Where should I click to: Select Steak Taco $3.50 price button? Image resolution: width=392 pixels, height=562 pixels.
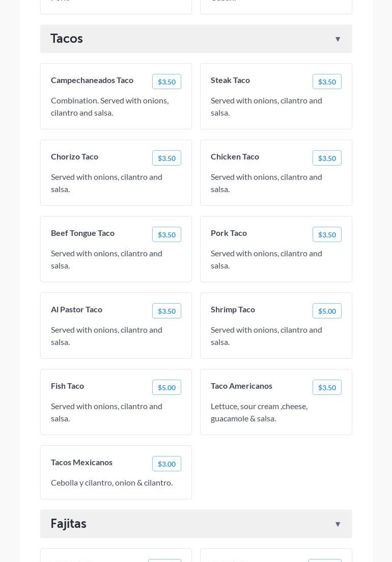click(x=327, y=82)
